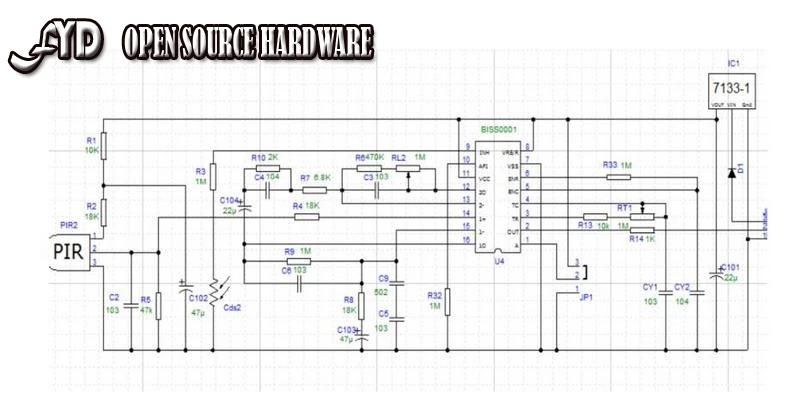Select the U4 chip body
The image size is (800, 393).
coord(498,197)
